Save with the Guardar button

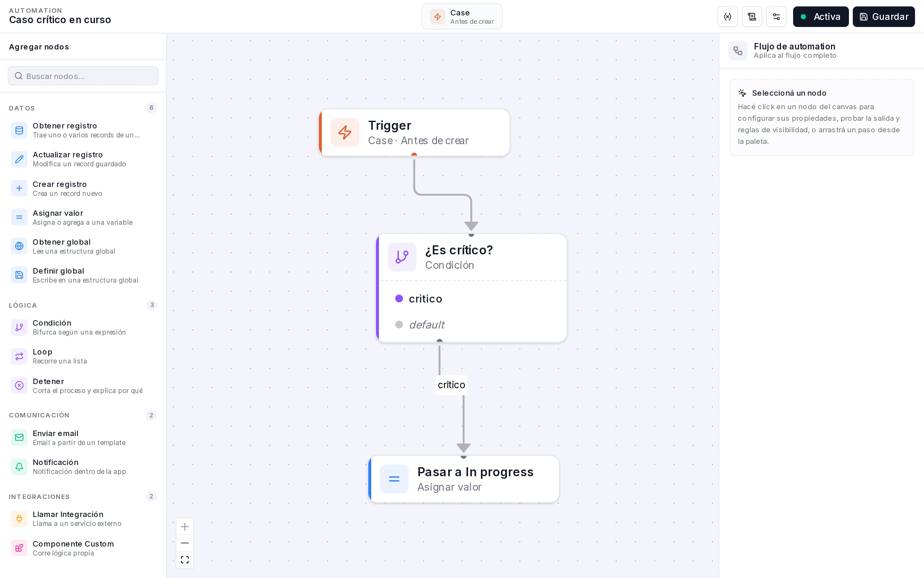pyautogui.click(x=884, y=17)
